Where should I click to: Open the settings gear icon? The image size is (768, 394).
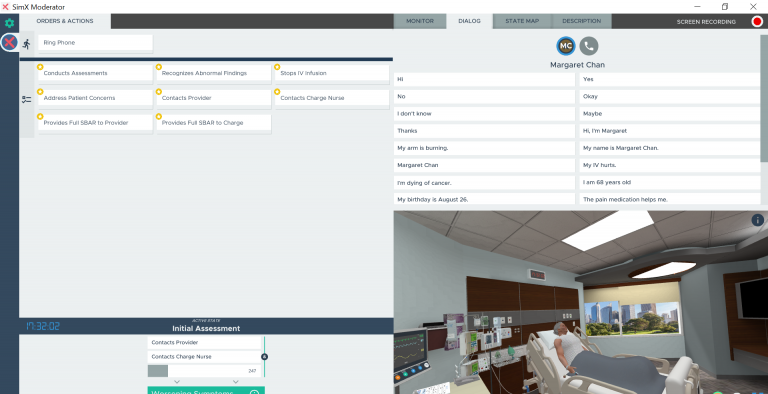point(9,23)
